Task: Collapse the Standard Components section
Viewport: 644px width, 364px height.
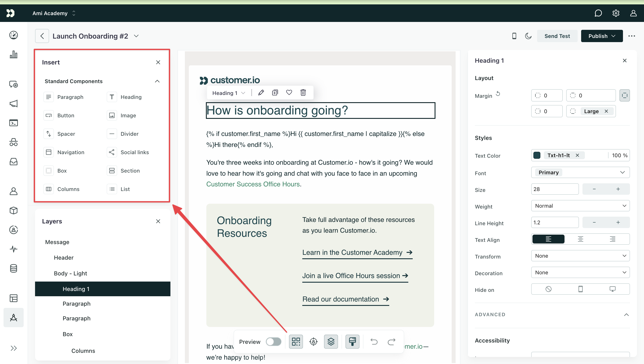Action: [157, 81]
